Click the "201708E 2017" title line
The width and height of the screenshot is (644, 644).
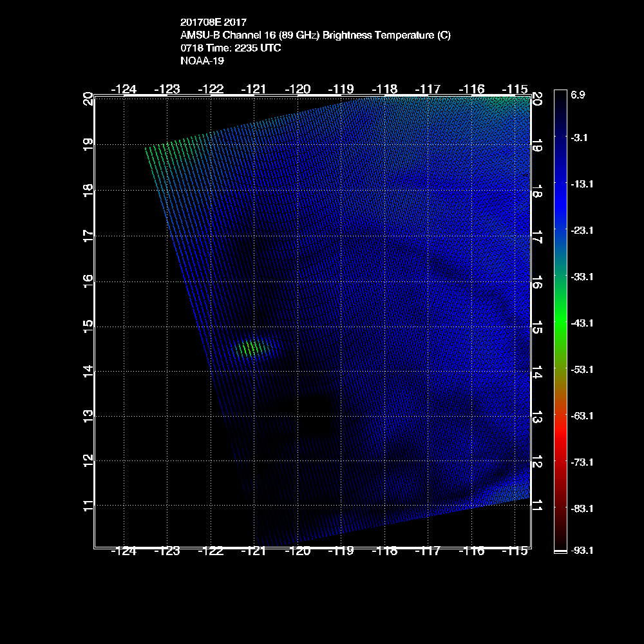coord(214,22)
